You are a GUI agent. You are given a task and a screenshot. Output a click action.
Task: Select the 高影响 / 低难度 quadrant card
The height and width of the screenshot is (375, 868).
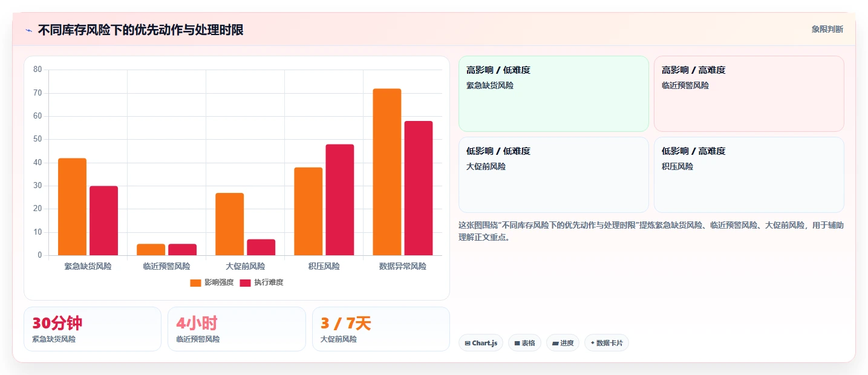pos(553,94)
